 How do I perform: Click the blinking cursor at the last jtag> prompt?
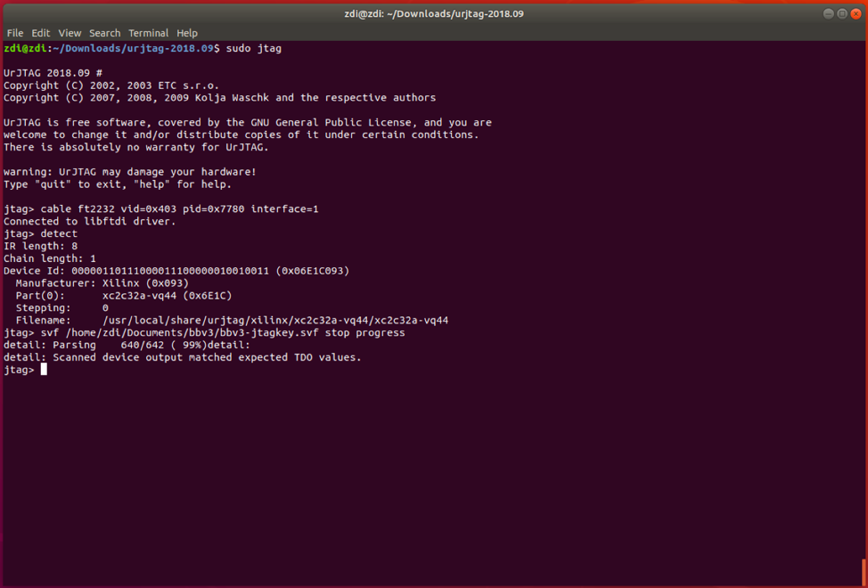(x=44, y=370)
